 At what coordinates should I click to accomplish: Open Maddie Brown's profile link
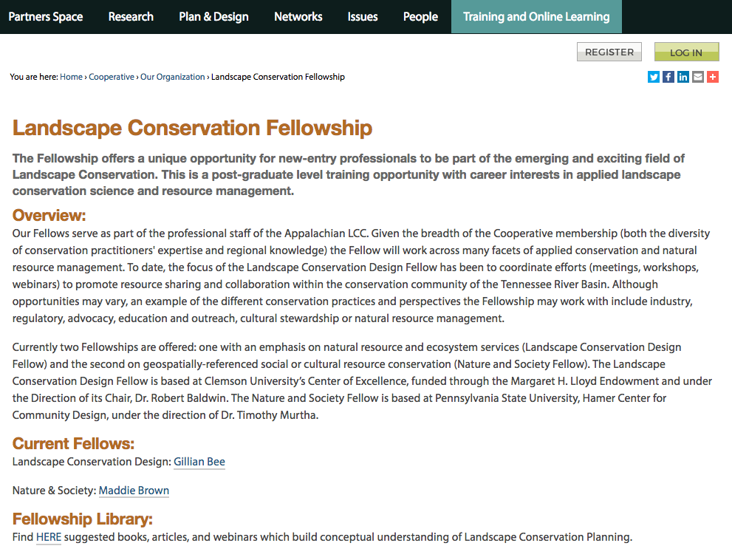[x=134, y=491]
